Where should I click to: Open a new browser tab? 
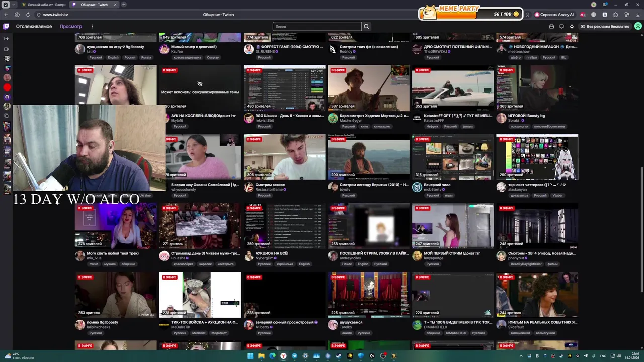pos(124,5)
